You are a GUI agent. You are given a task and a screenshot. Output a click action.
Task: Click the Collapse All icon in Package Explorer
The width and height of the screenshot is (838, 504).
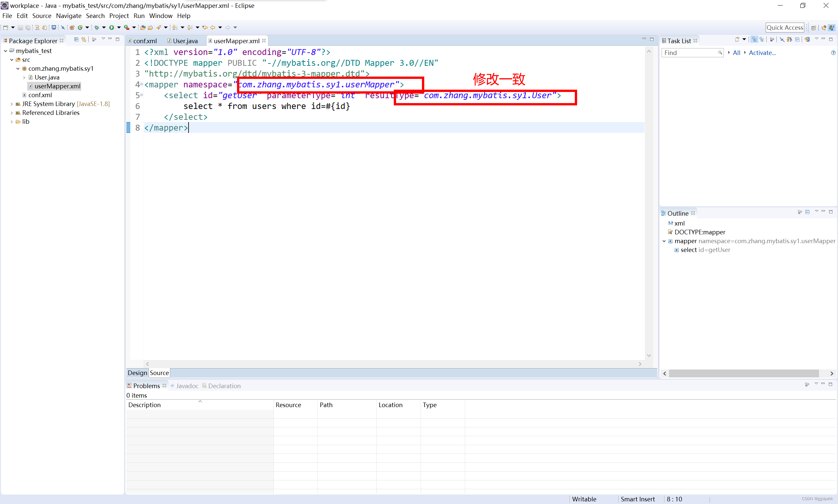76,40
